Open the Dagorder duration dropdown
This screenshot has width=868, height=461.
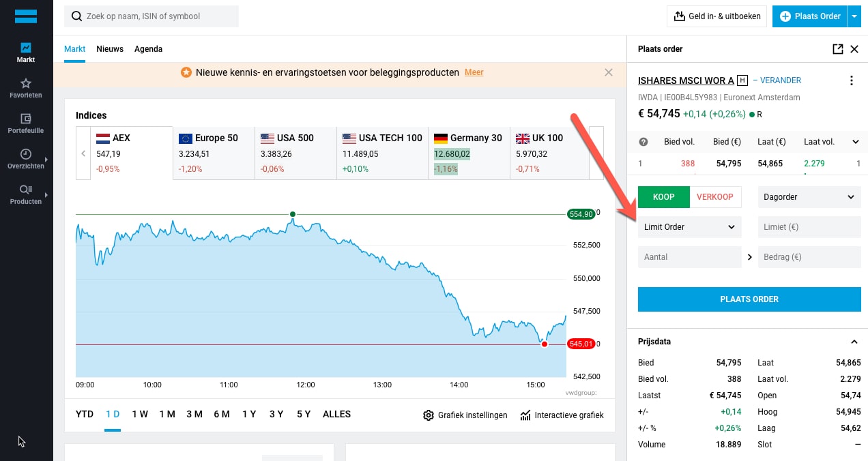click(809, 197)
